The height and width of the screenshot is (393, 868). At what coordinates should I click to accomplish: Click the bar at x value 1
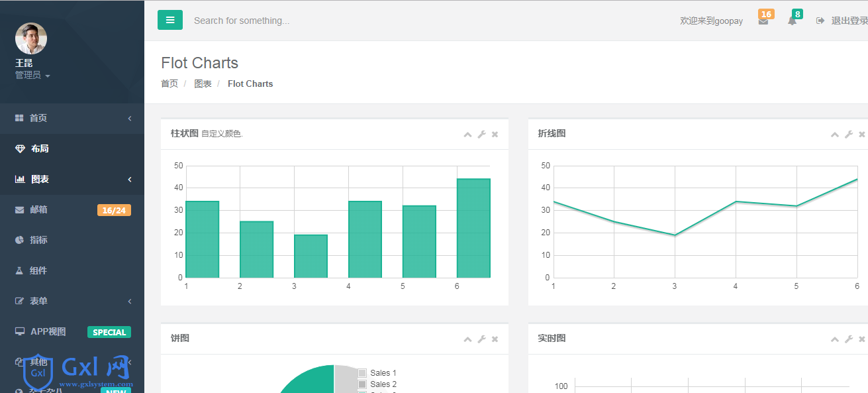click(203, 239)
